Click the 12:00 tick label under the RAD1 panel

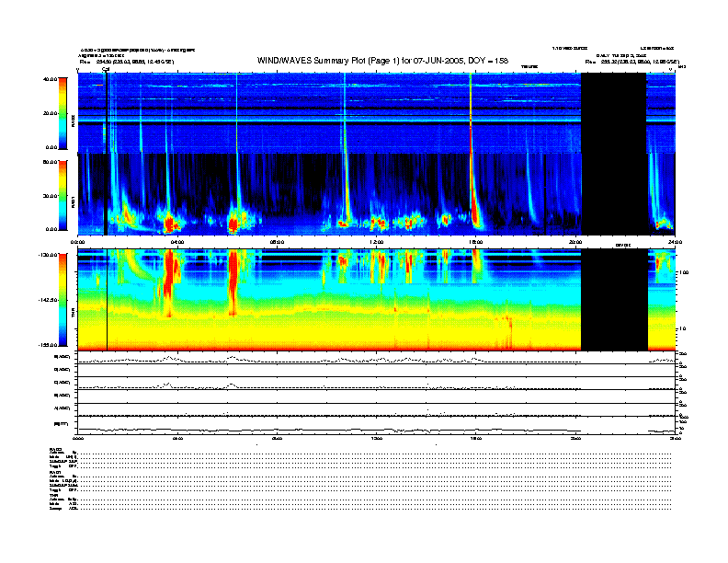(x=377, y=242)
